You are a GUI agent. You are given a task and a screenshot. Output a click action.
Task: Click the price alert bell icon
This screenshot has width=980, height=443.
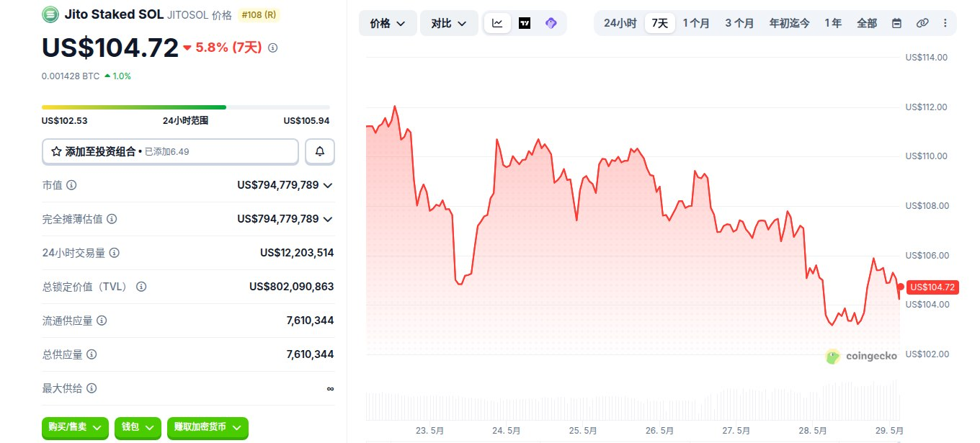click(320, 151)
